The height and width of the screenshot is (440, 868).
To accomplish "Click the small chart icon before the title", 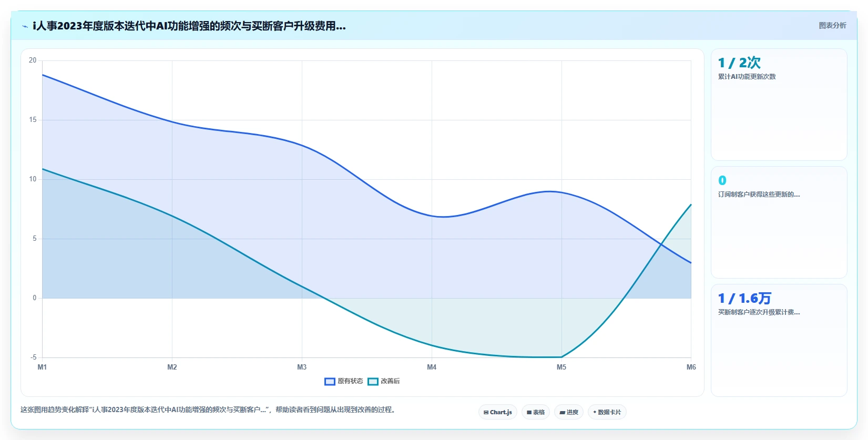I will click(25, 26).
